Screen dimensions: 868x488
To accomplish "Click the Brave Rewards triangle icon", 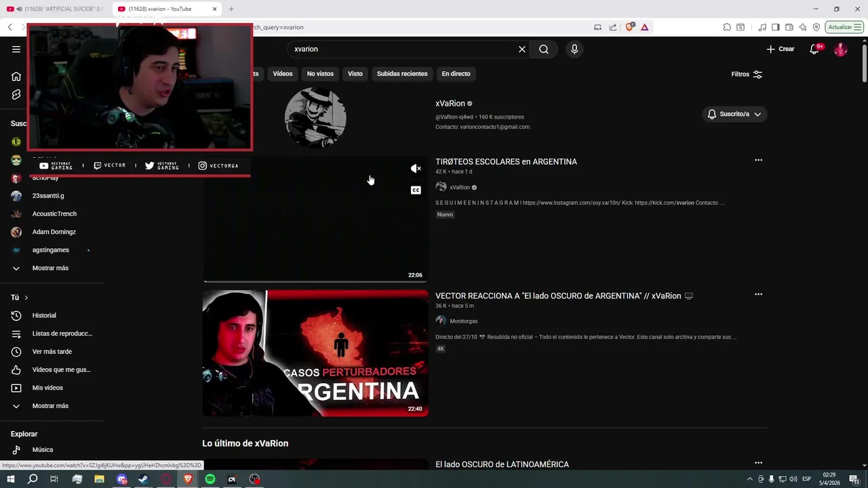I will (644, 27).
